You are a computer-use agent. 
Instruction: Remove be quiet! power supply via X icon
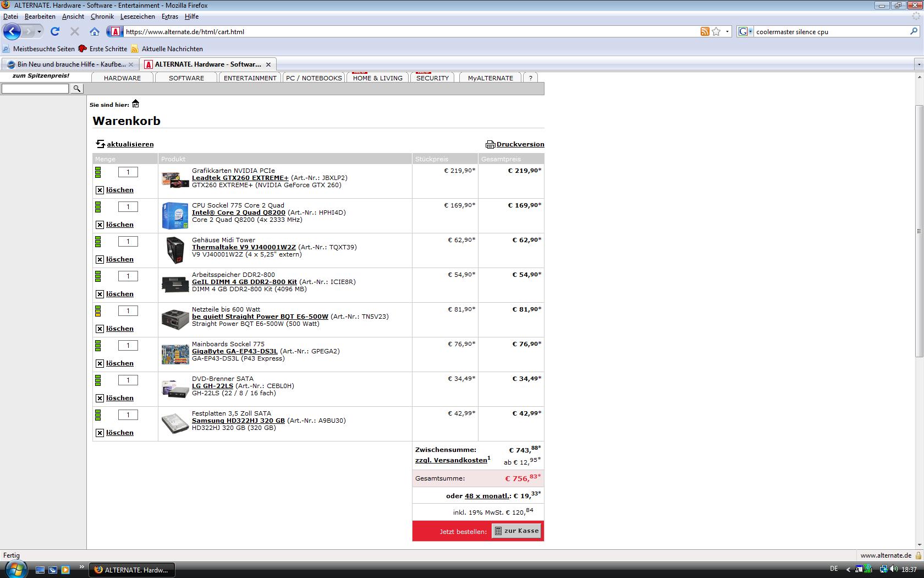point(100,329)
